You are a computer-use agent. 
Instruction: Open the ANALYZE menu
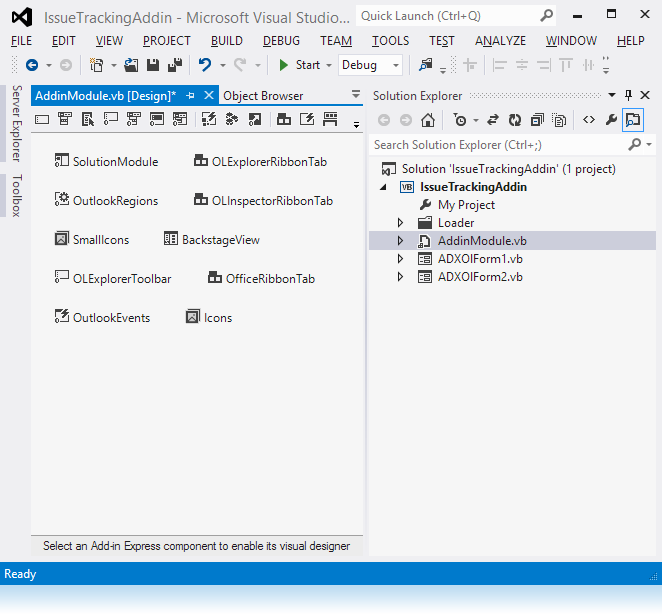tap(500, 41)
